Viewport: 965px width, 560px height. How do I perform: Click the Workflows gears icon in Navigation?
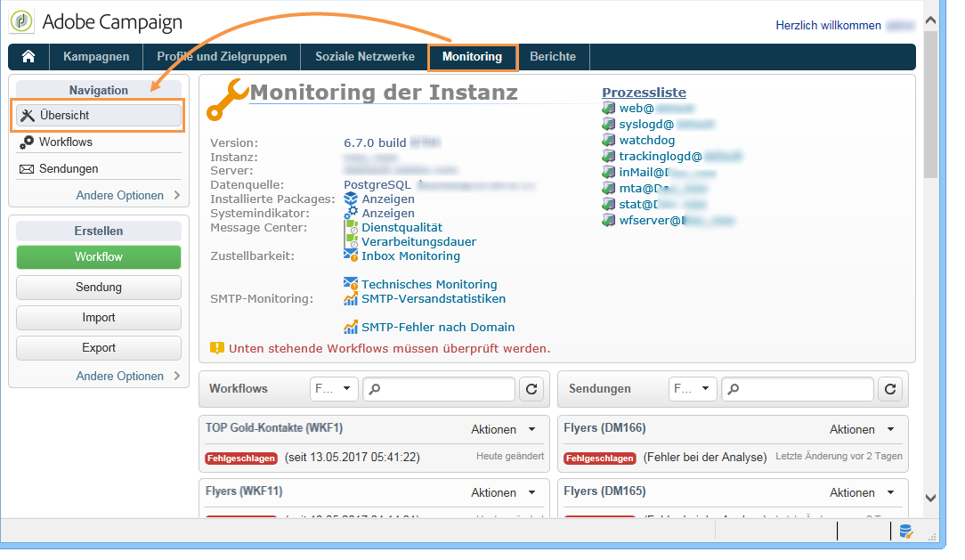(x=27, y=142)
